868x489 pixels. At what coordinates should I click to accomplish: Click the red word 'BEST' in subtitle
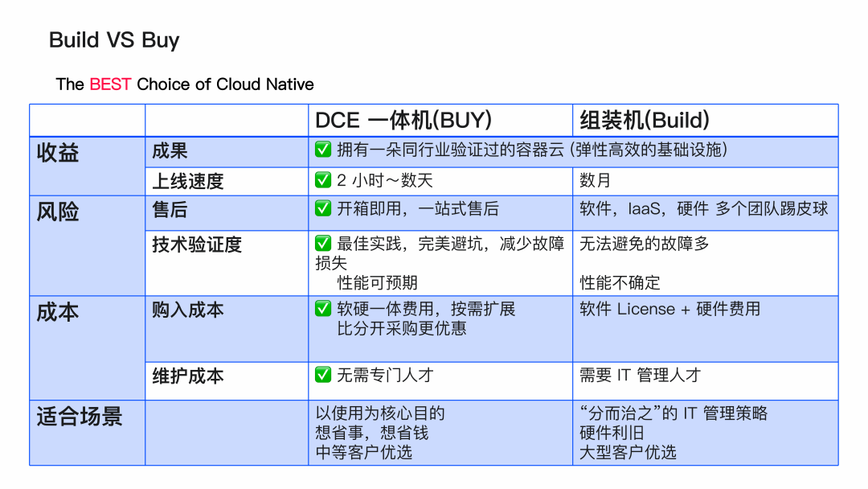tap(110, 84)
